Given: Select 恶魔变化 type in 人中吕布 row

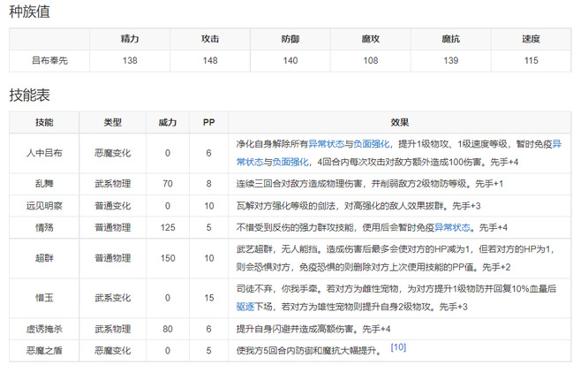Looking at the screenshot, I should (112, 153).
